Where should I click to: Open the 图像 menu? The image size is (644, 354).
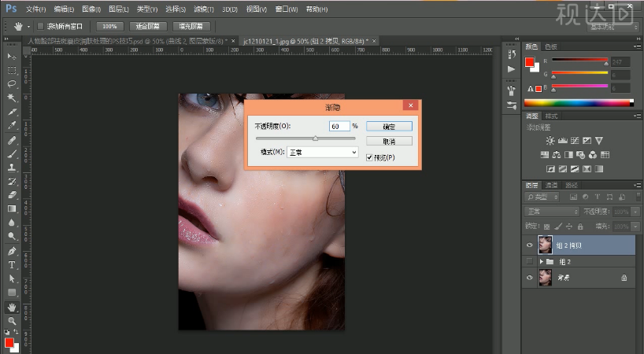point(91,9)
